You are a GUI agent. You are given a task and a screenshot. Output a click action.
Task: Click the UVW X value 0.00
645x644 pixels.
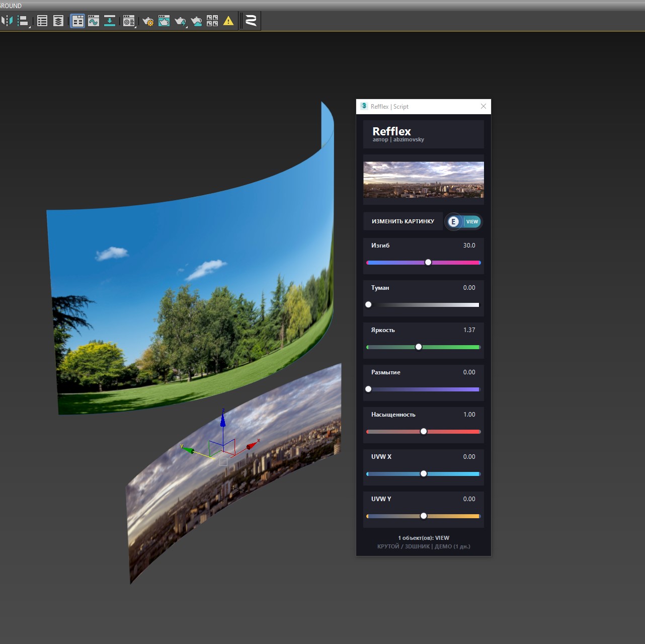click(469, 457)
